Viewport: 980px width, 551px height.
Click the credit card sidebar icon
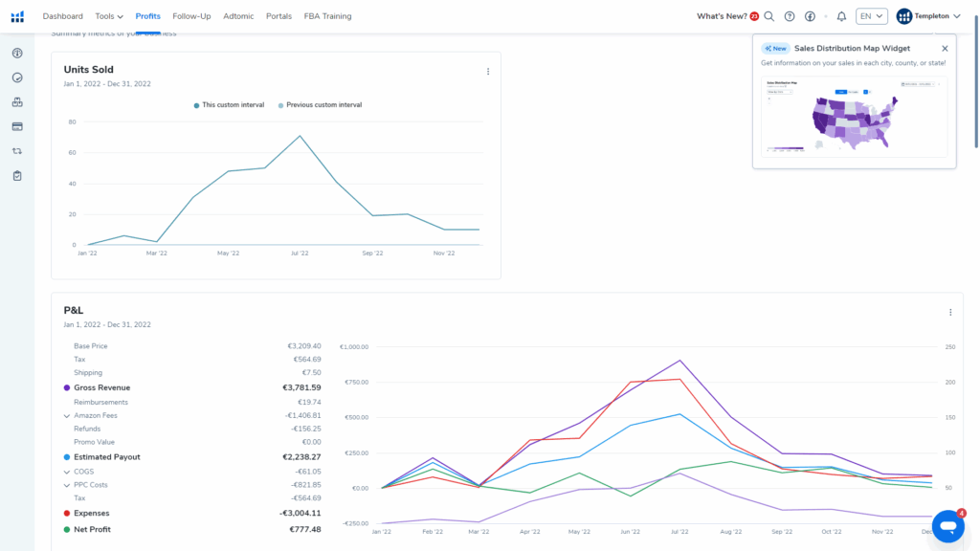tap(17, 126)
